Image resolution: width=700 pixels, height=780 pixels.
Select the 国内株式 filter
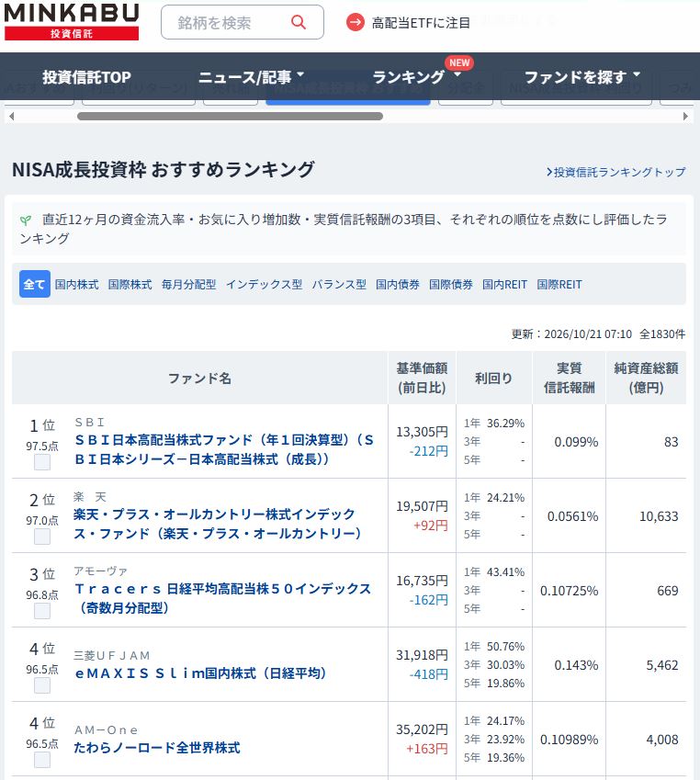(76, 285)
